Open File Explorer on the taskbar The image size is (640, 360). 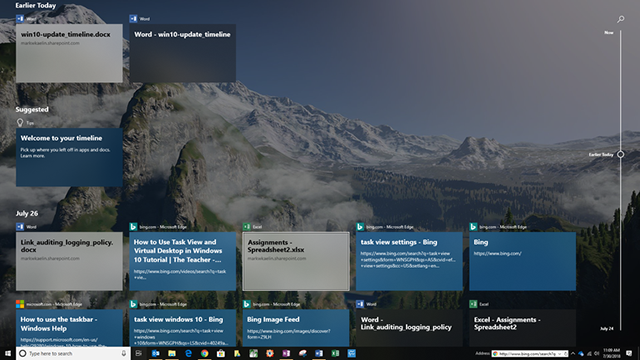172,353
